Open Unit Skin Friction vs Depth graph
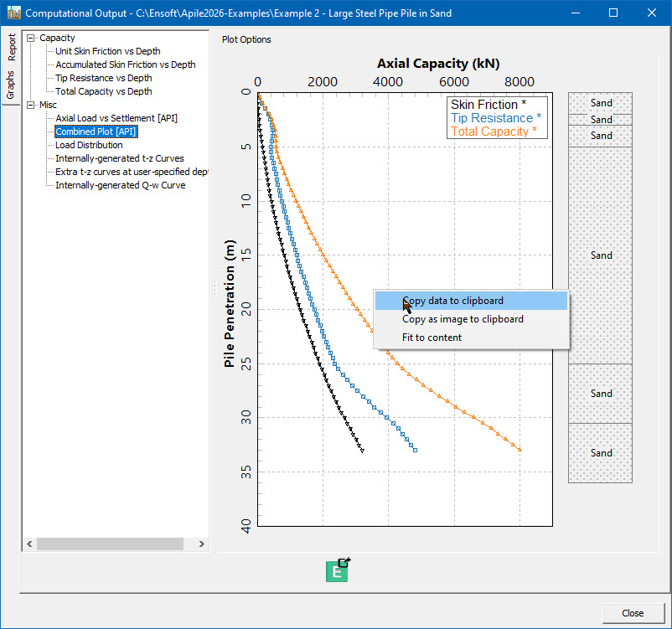The image size is (672, 629). (x=107, y=51)
